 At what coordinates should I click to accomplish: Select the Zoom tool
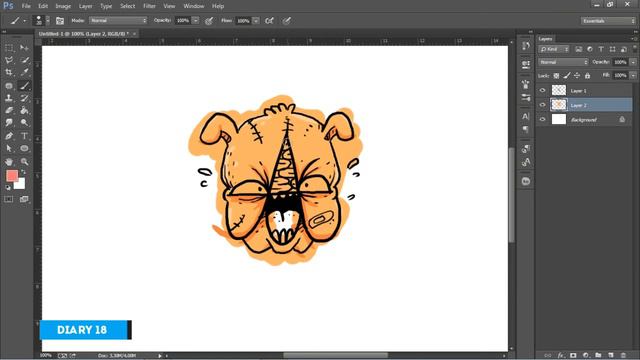(24, 162)
